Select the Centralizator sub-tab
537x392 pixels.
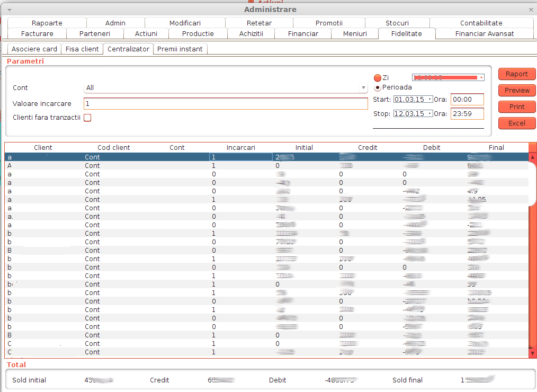[x=129, y=49]
